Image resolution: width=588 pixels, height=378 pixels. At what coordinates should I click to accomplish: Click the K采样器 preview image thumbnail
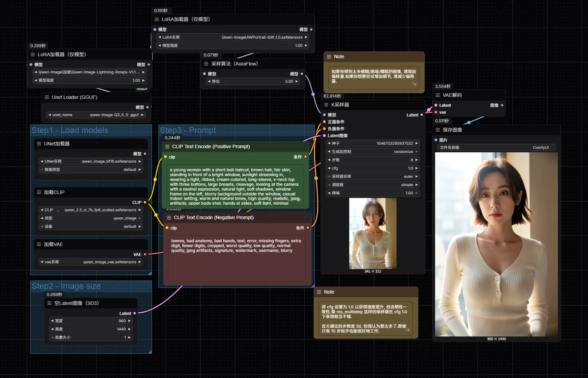tap(373, 233)
